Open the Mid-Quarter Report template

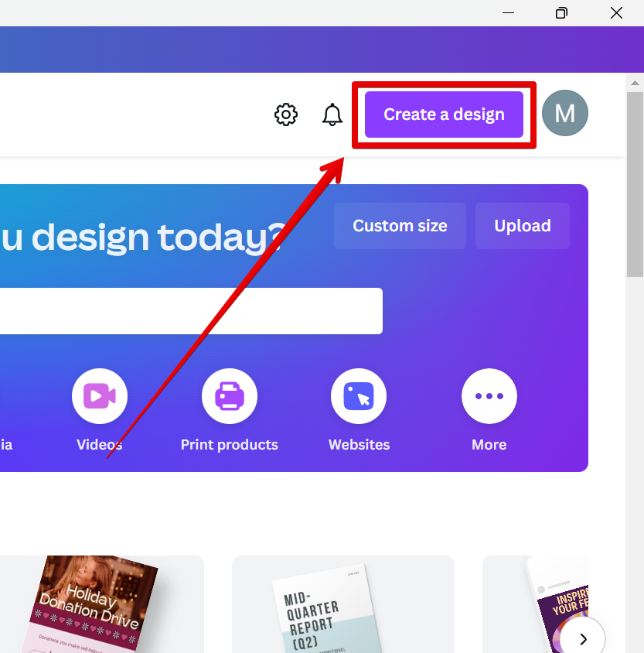(x=343, y=604)
